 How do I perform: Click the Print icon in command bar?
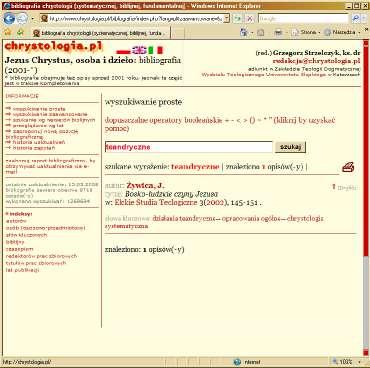(278, 32)
